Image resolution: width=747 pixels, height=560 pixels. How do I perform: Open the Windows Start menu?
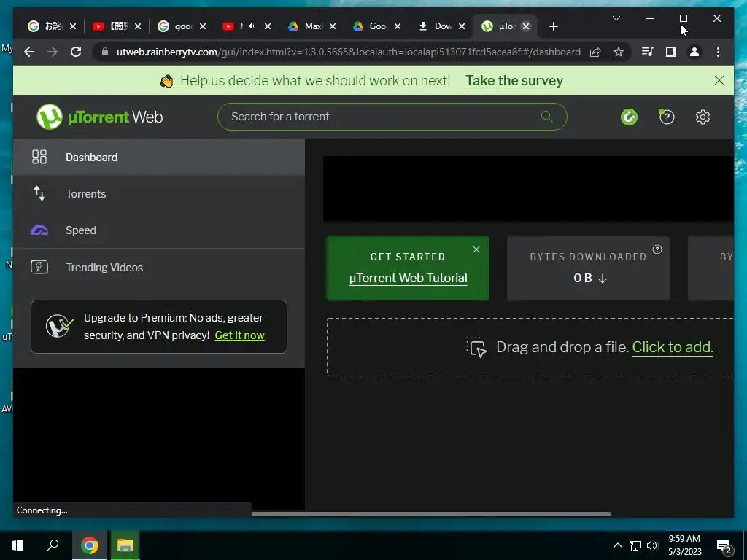click(18, 545)
